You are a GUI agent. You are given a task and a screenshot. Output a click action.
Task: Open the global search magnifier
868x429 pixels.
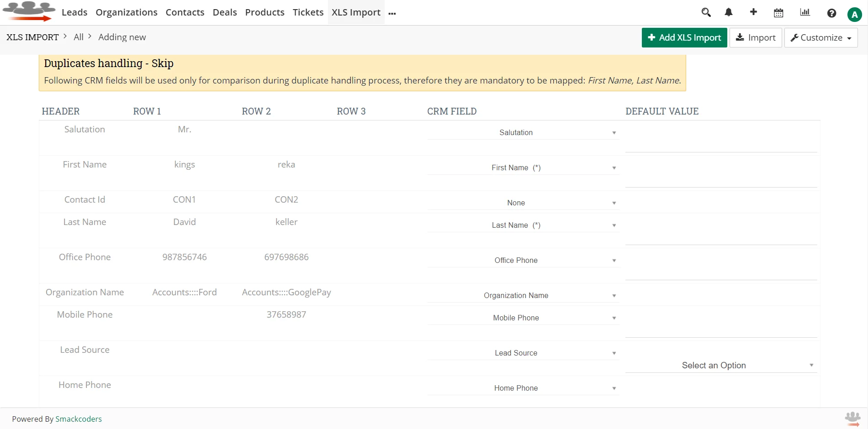[706, 12]
